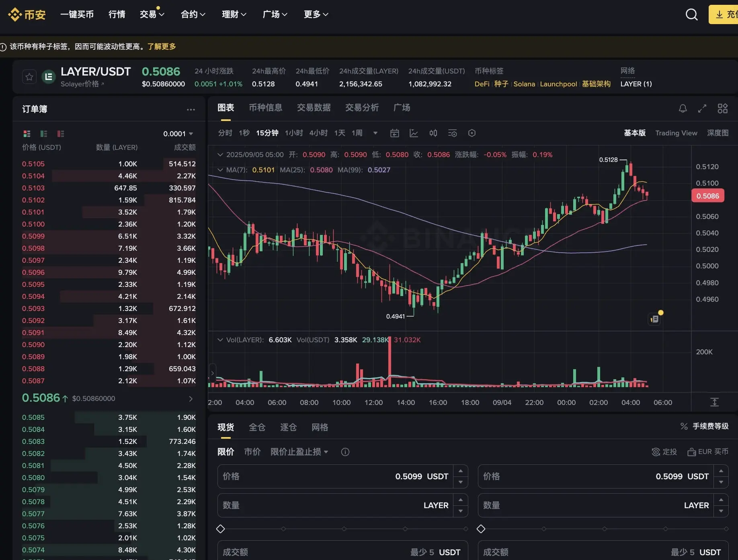The height and width of the screenshot is (560, 738).
Task: Open 一键买币 navigation link
Action: coord(77,14)
